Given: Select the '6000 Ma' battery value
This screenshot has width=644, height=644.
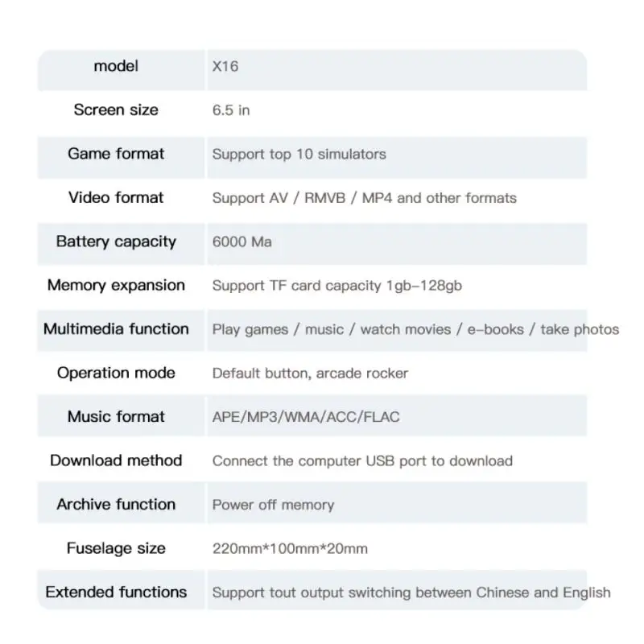Looking at the screenshot, I should 242,242.
